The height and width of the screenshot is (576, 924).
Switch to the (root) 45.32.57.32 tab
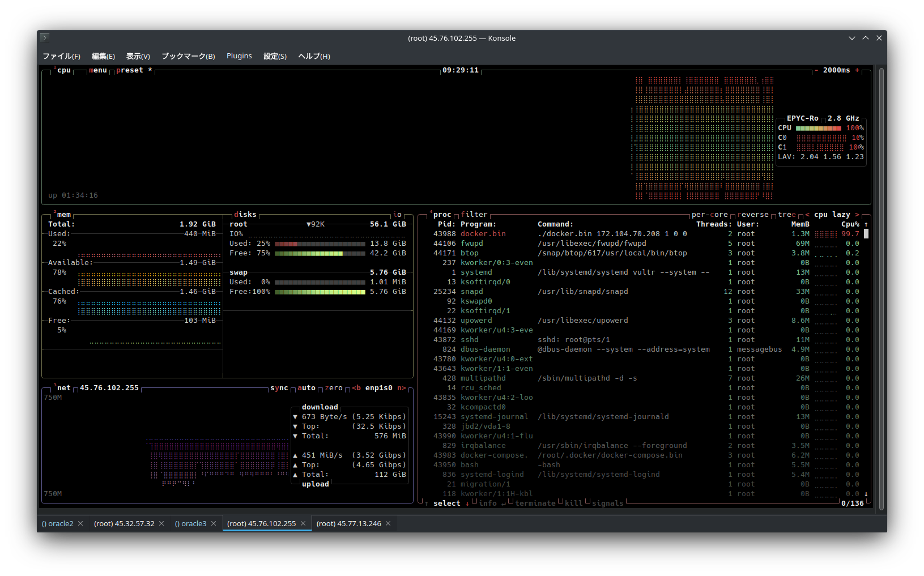[124, 523]
